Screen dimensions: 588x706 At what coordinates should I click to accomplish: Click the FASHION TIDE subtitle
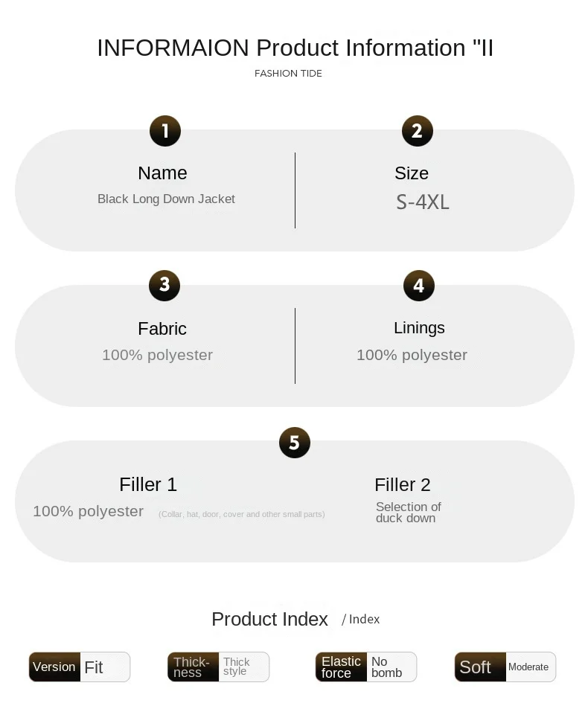288,74
